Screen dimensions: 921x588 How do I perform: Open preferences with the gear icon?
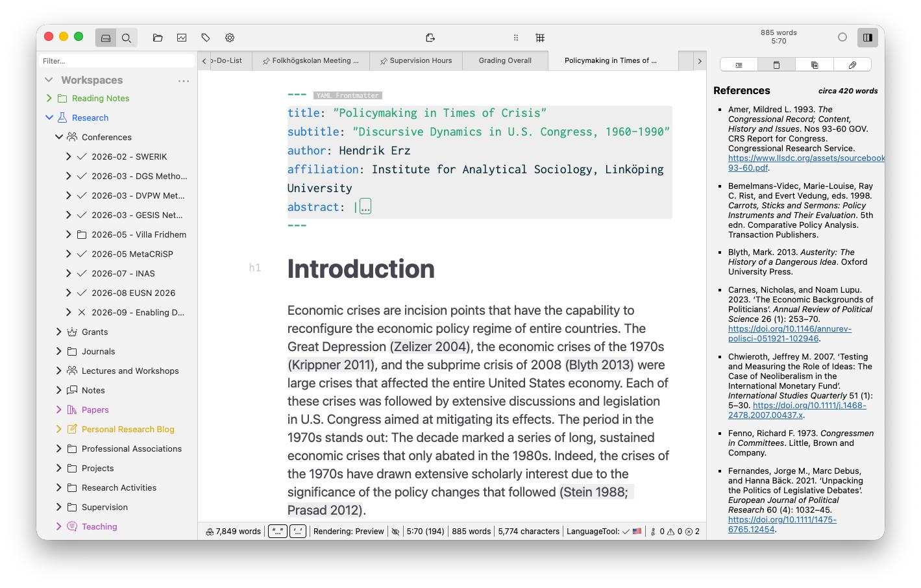pos(230,38)
